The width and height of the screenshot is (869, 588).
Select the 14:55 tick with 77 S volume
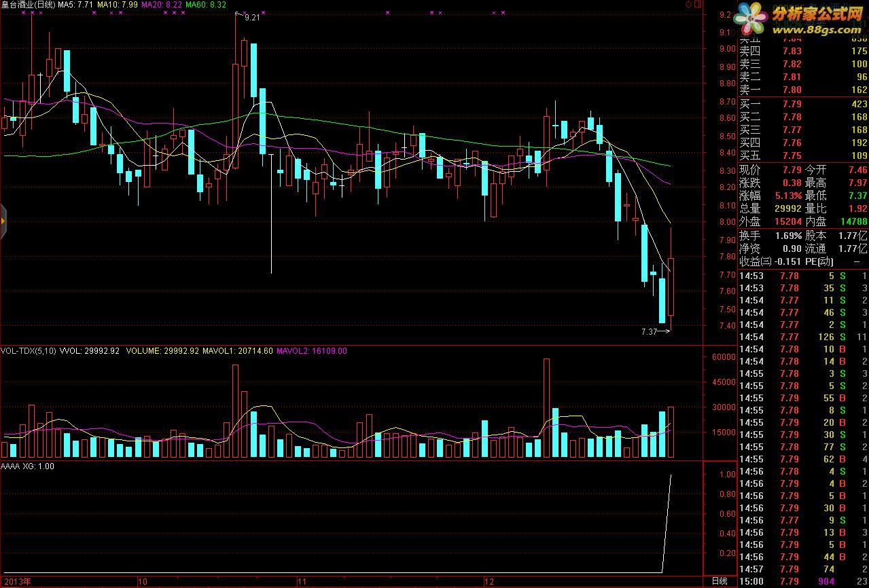click(803, 447)
